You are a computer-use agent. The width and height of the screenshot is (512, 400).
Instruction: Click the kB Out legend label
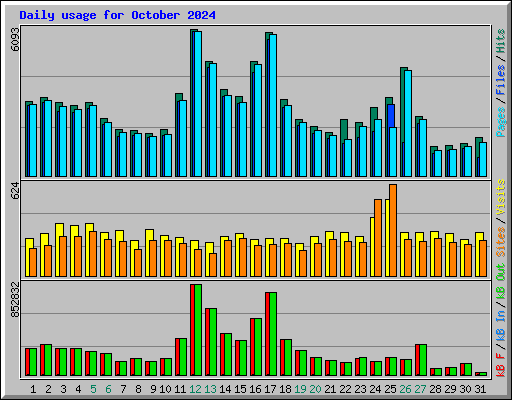[x=500, y=281]
